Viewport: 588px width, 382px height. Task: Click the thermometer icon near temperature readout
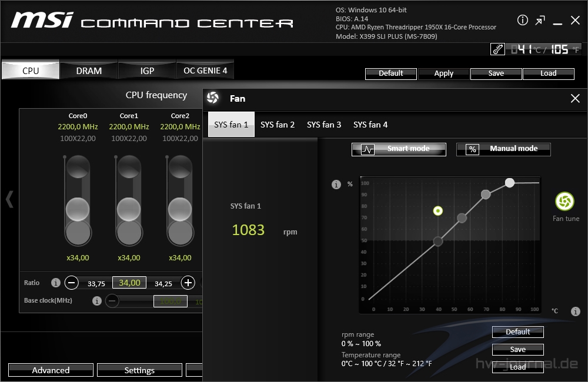[497, 49]
